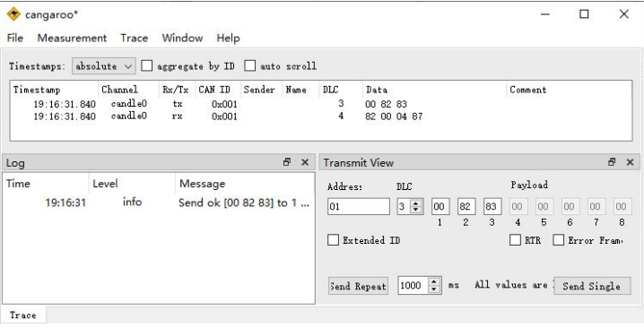Decrease the DLC value with down arrow
The height and width of the screenshot is (328, 644).
[416, 210]
